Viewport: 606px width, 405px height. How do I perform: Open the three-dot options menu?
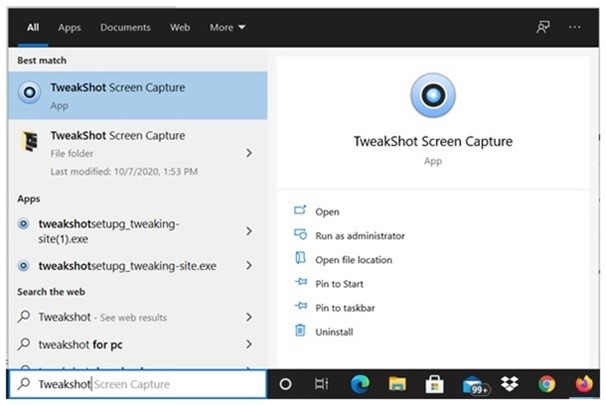574,28
